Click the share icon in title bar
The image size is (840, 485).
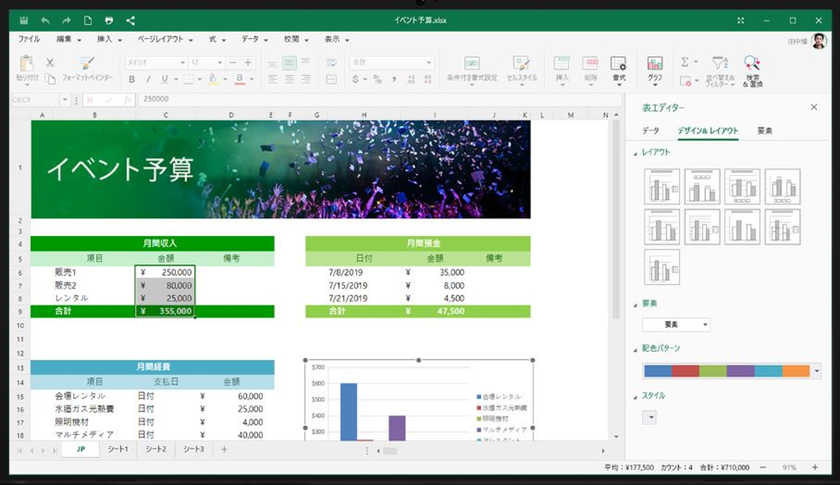pos(131,20)
